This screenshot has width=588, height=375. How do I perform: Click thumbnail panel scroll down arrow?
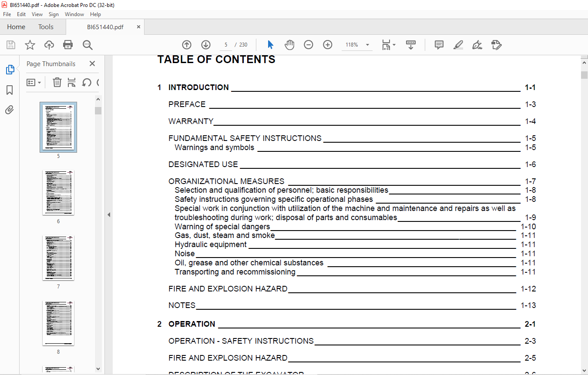[98, 369]
